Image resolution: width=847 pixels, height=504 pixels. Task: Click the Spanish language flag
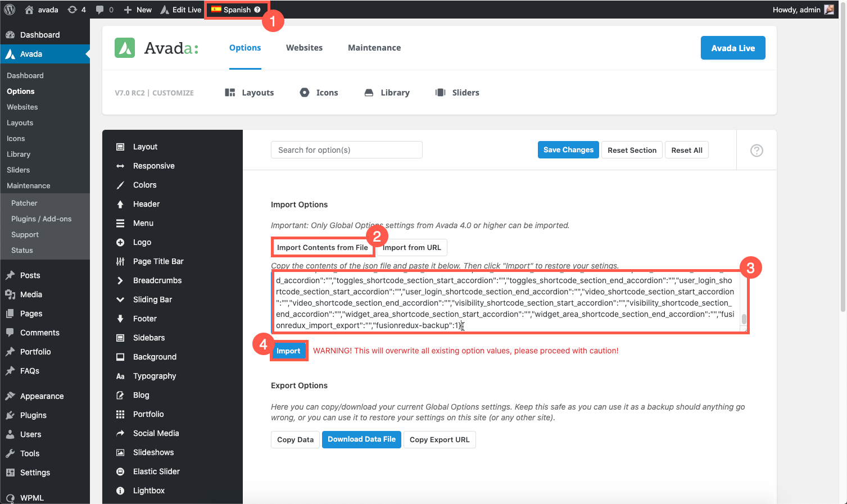point(216,10)
